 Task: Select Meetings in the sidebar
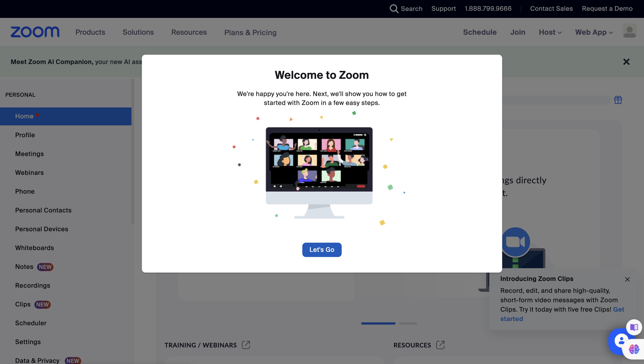point(29,154)
